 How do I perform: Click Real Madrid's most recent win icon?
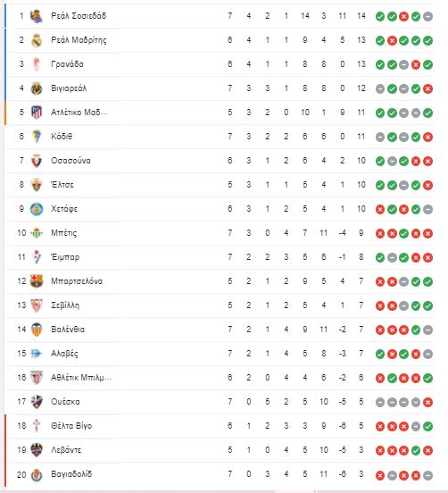(x=427, y=40)
